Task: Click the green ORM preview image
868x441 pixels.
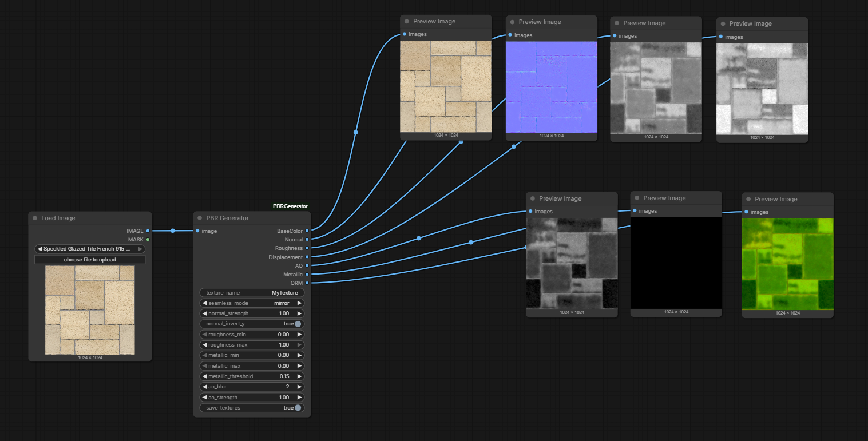Action: pyautogui.click(x=788, y=264)
